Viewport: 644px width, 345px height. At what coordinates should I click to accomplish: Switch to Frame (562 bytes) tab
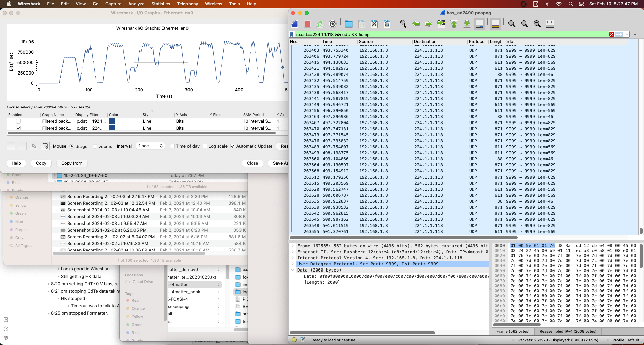click(x=513, y=331)
